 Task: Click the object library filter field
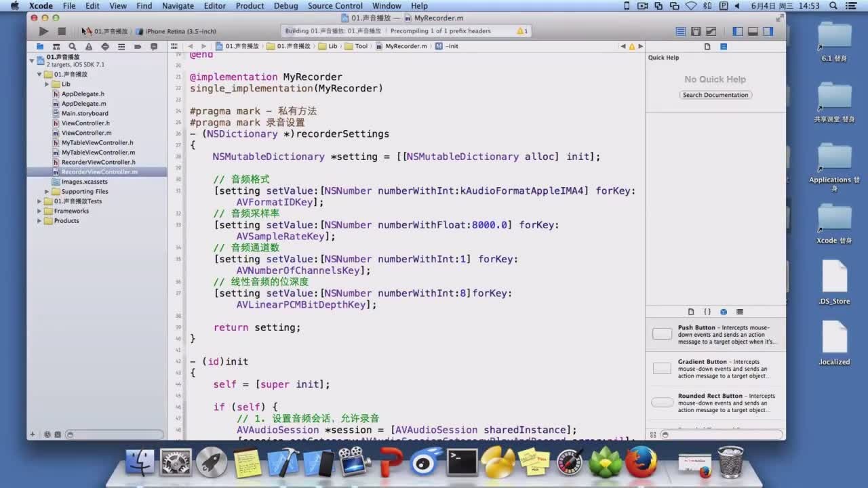(722, 434)
